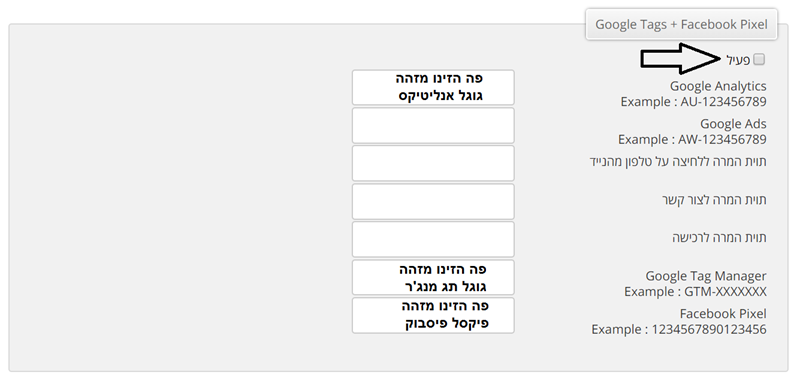
Task: Click the contact conversion label input field
Action: coord(433,201)
